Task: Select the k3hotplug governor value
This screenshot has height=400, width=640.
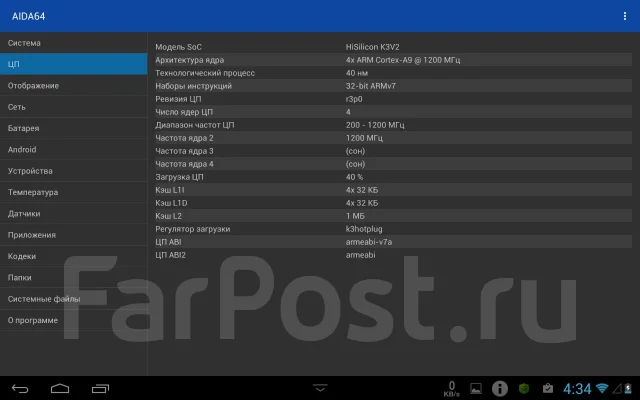Action: (364, 229)
